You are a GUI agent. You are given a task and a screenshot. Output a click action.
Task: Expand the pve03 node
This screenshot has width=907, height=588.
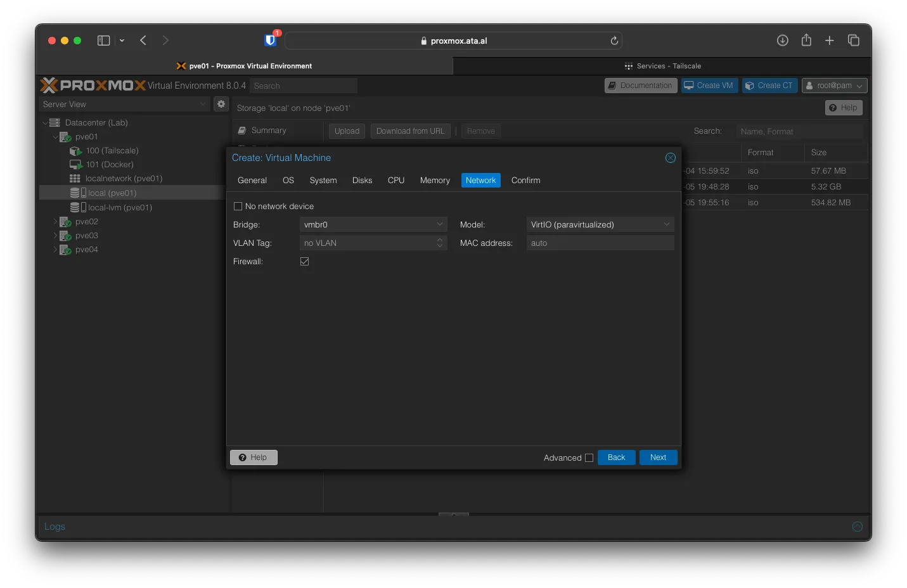tap(55, 236)
